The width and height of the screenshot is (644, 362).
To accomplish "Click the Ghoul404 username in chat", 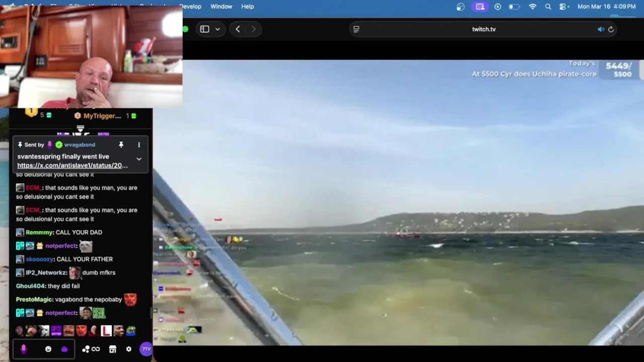I will click(31, 286).
